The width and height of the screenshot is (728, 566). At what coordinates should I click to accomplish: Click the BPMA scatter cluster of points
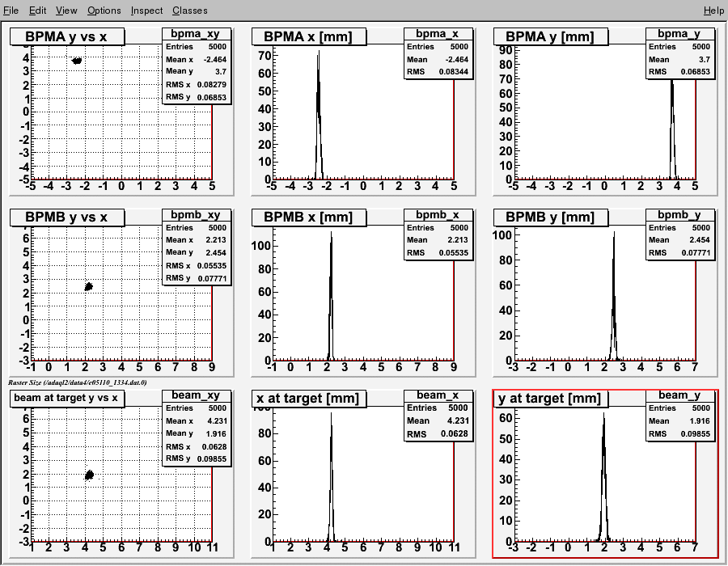77,61
